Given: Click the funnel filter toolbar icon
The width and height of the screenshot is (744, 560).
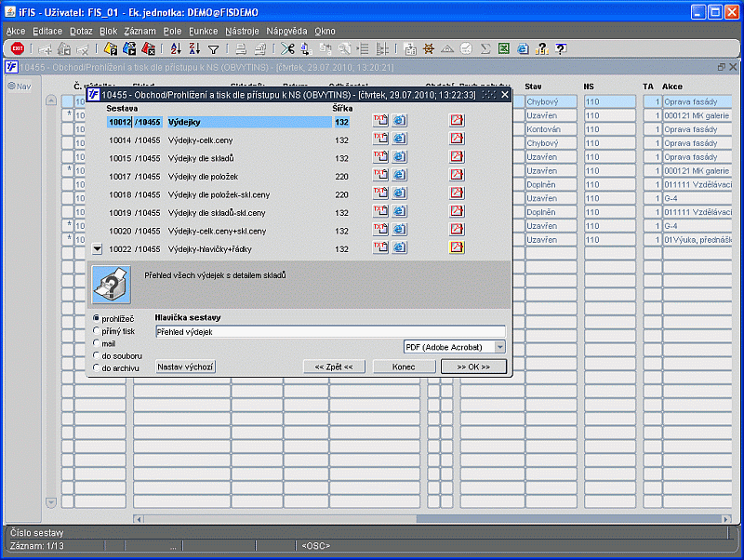Looking at the screenshot, I should pyautogui.click(x=214, y=49).
